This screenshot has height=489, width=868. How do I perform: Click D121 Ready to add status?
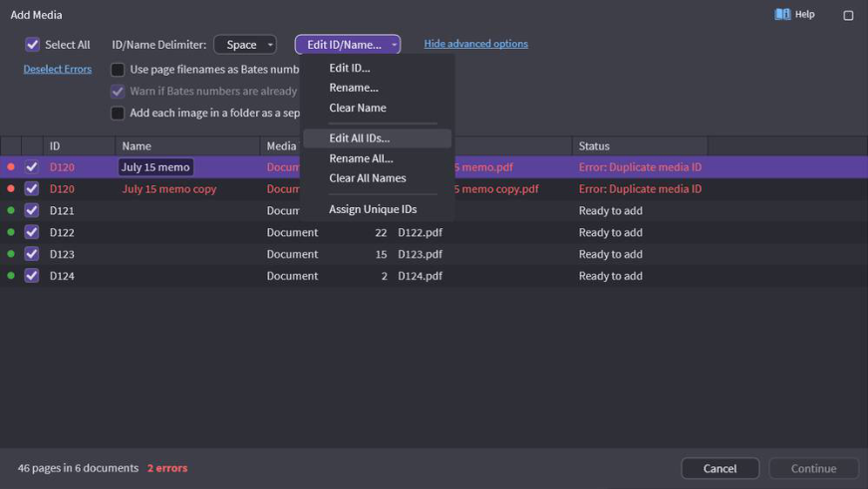pyautogui.click(x=611, y=211)
